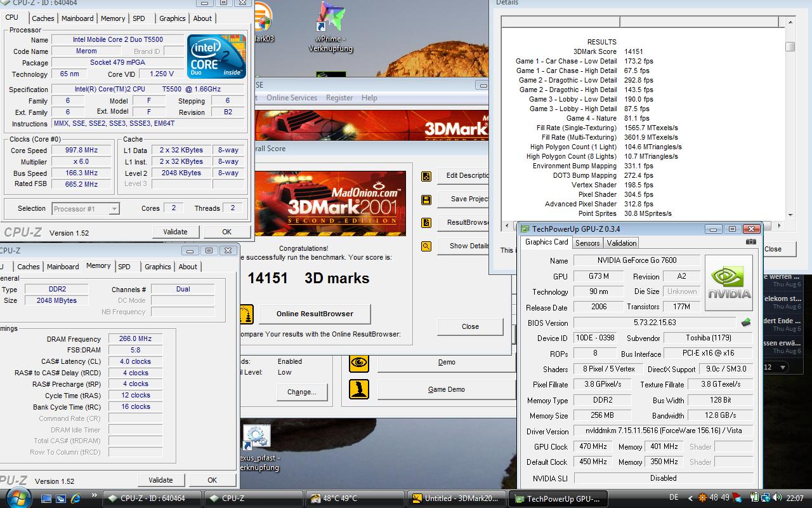This screenshot has width=812, height=508.
Task: Open the Windows Start orb
Action: (17, 497)
